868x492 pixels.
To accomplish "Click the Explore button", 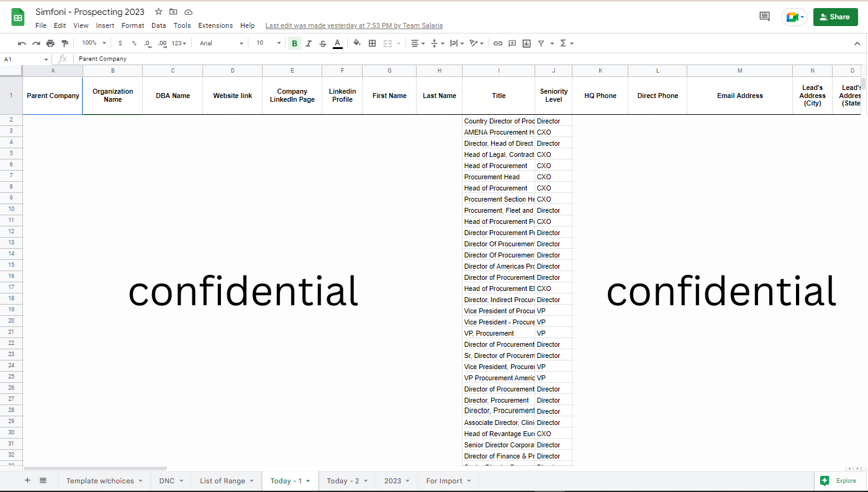I will click(839, 481).
